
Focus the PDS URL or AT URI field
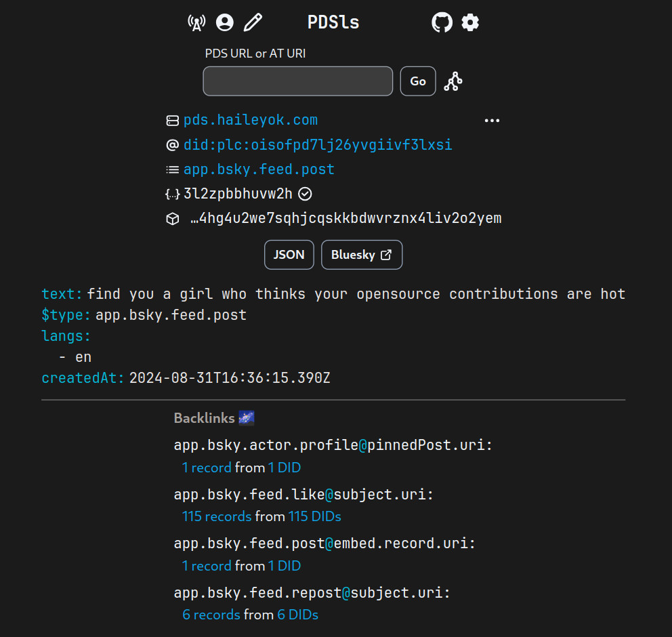(298, 81)
